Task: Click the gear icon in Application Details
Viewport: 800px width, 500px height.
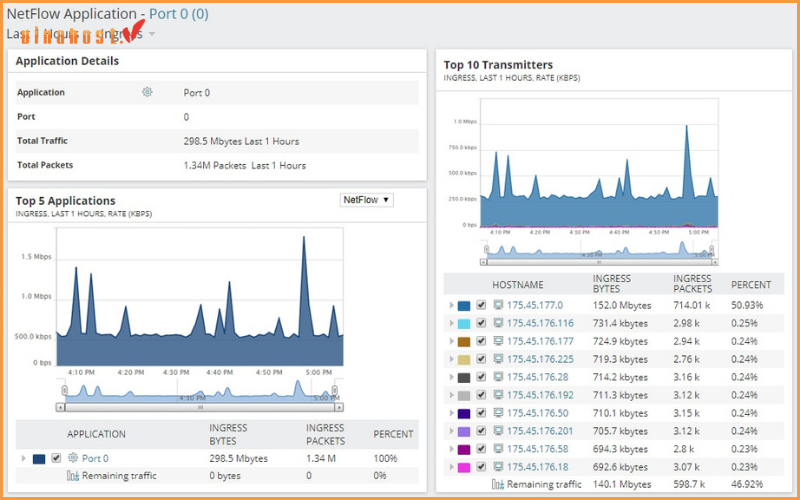Action: pos(147,92)
